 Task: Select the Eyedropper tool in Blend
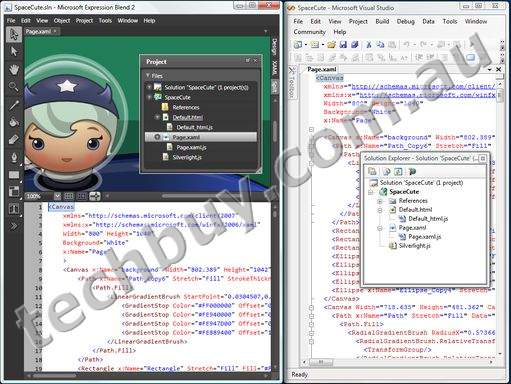click(14, 105)
